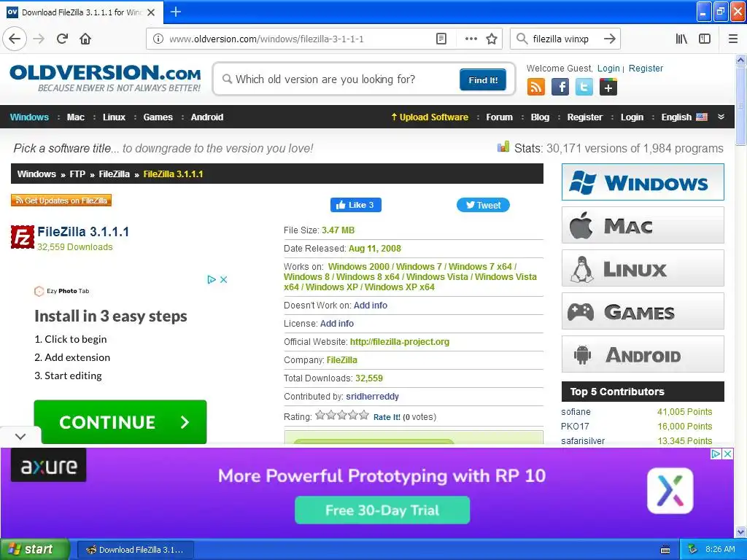Screen dimensions: 747x560
Task: Click the Axure RP app icon
Action: coord(670,491)
